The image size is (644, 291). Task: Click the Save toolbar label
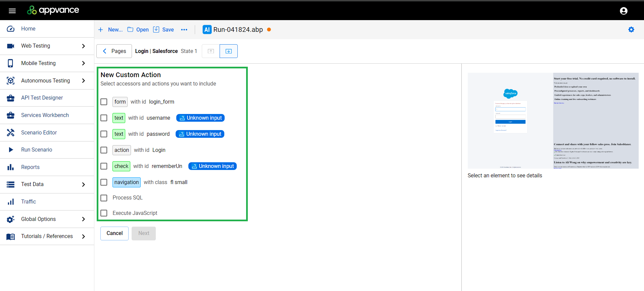168,30
